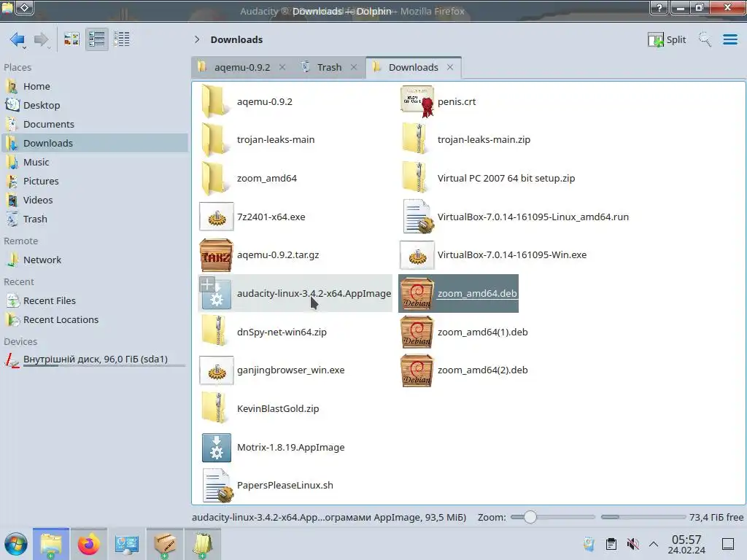Select Motrix-1.8.19.AppImage icon
This screenshot has width=747, height=560.
(216, 447)
